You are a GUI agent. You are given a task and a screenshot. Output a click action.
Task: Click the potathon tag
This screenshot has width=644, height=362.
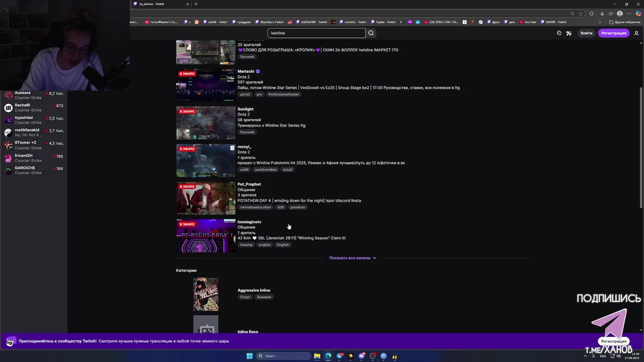click(x=298, y=207)
